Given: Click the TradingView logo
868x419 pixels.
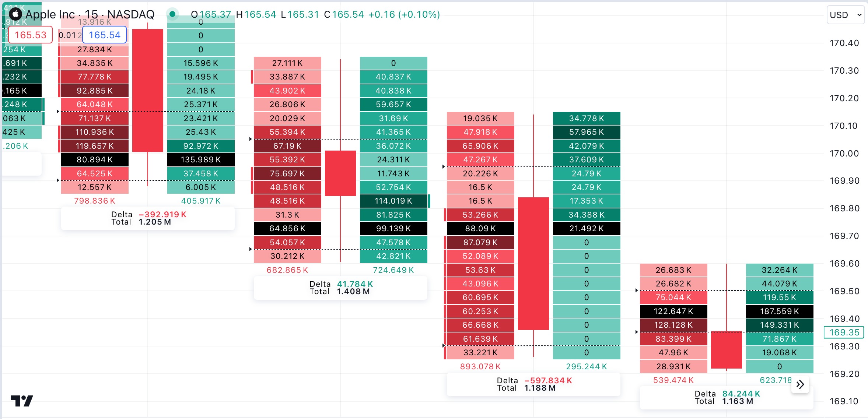Looking at the screenshot, I should click(22, 401).
